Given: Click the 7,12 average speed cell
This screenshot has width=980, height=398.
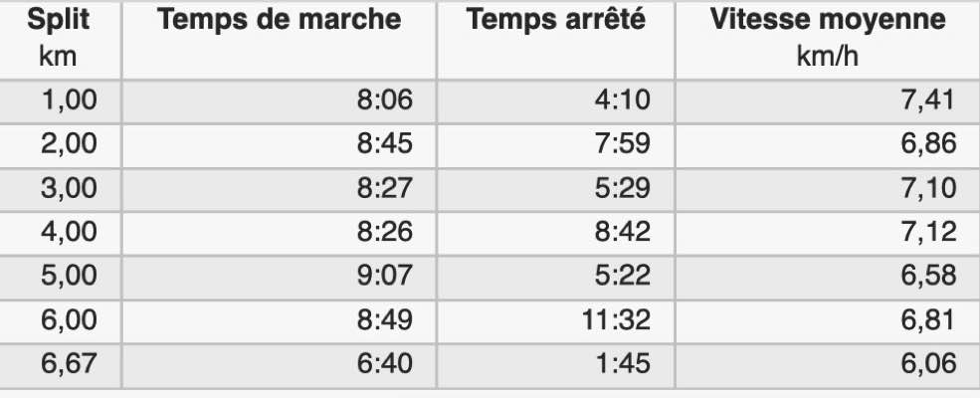Looking at the screenshot, I should tap(828, 233).
